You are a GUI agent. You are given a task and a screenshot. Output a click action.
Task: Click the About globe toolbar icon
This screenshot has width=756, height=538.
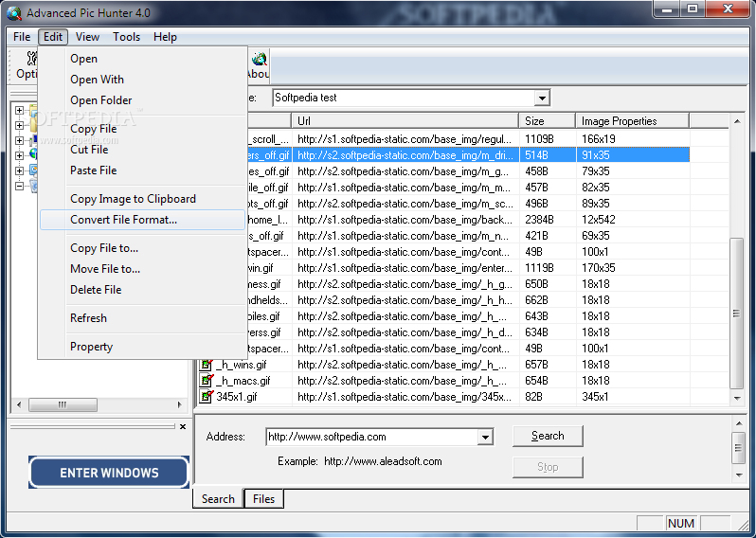(260, 59)
